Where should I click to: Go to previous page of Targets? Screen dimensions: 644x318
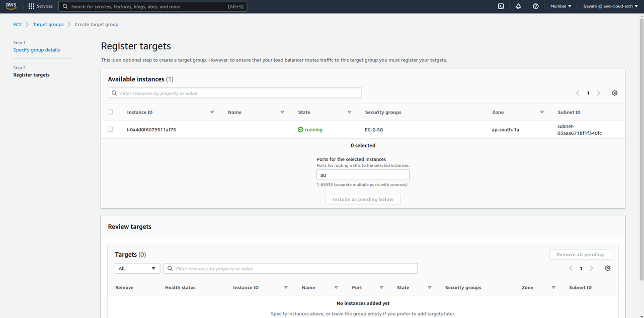[571, 268]
